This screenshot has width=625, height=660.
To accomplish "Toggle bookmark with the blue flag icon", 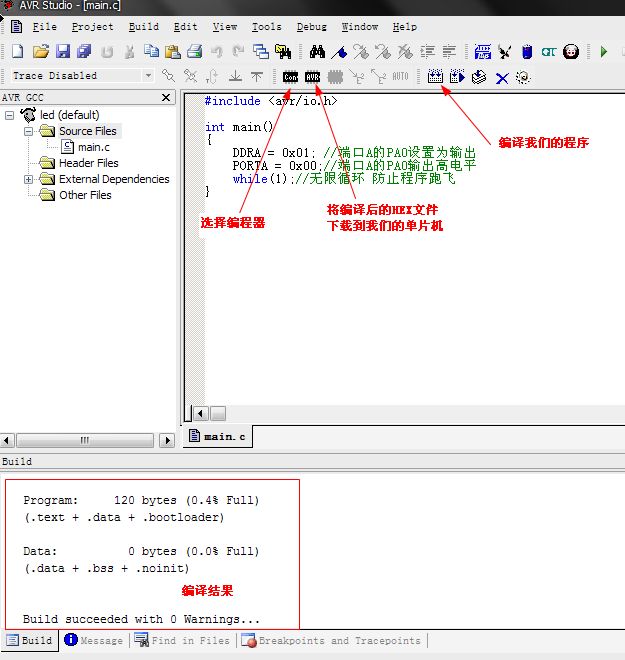I will [x=339, y=52].
